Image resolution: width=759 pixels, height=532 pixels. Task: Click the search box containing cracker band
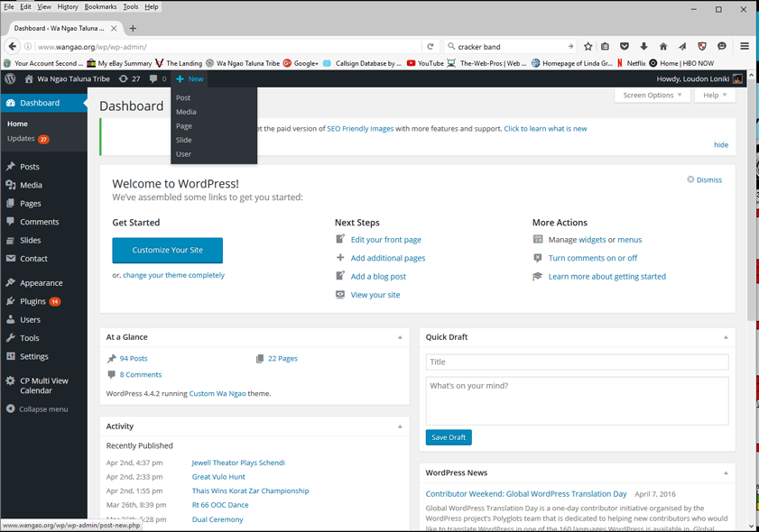[508, 46]
